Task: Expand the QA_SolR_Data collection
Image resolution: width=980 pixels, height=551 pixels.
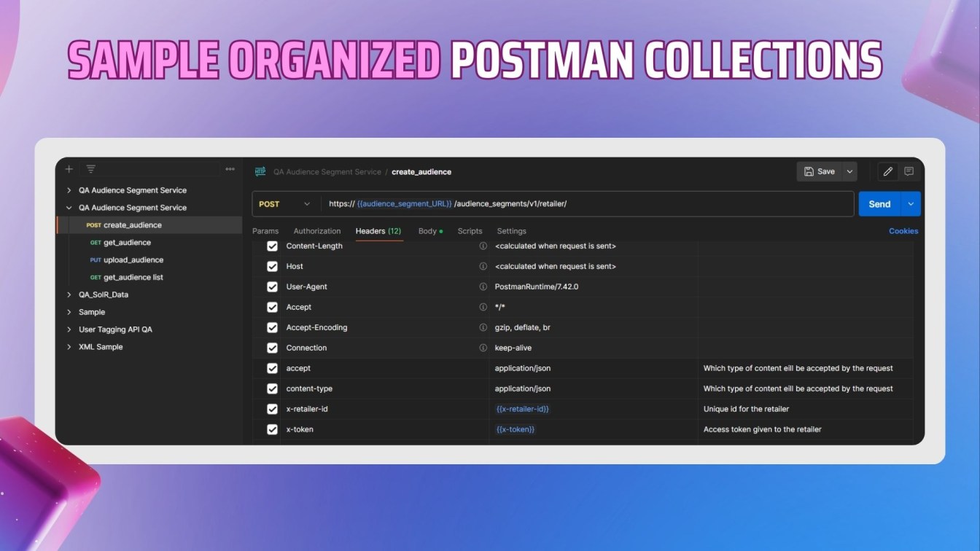Action: pos(69,295)
